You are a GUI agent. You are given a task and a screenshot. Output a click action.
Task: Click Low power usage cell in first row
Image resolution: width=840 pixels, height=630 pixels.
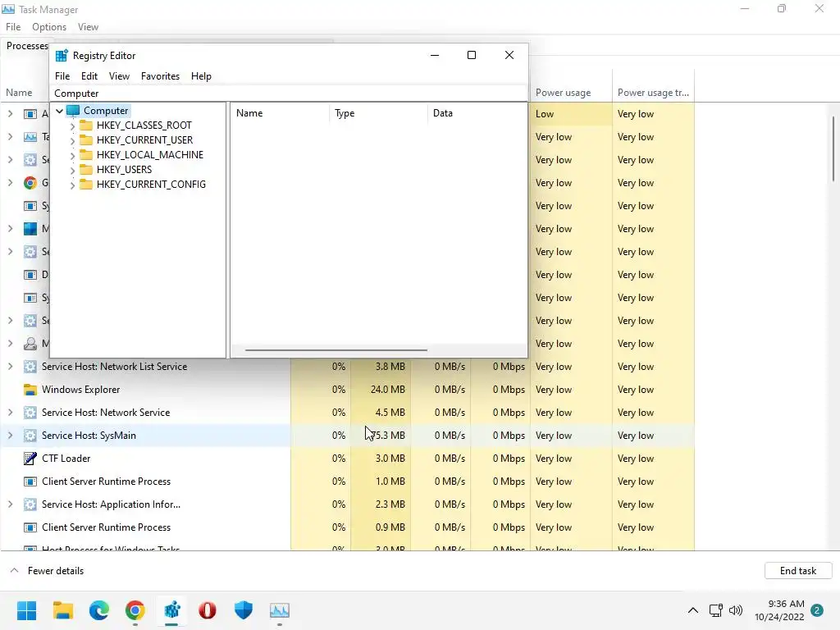[x=571, y=114]
